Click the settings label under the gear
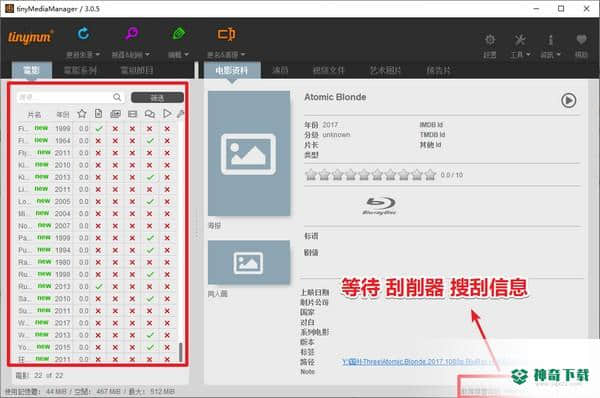The height and width of the screenshot is (398, 600). point(490,55)
